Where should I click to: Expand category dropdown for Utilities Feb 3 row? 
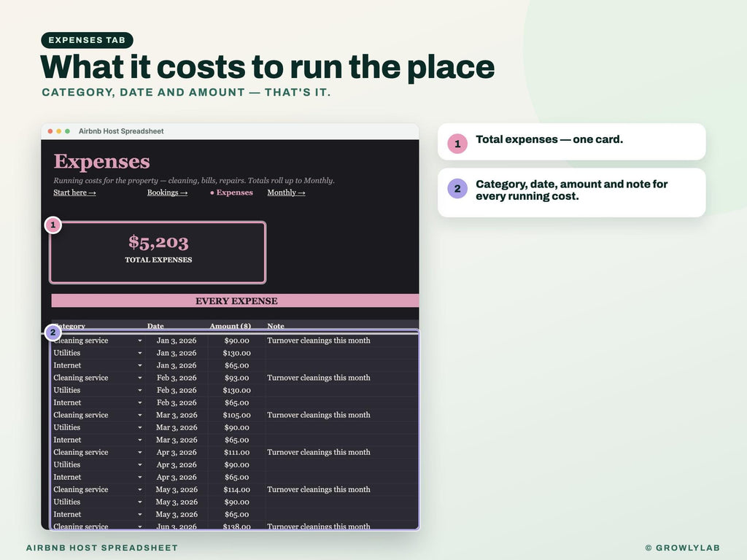coord(139,390)
